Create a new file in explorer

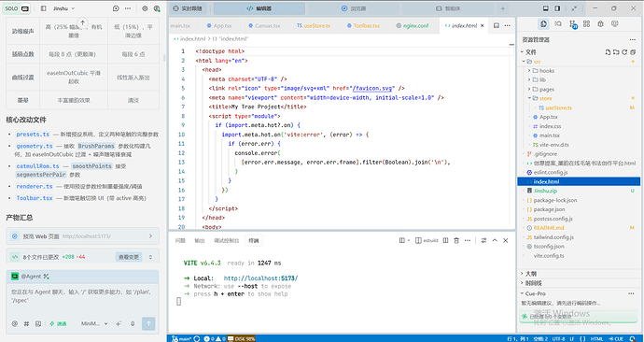pos(608,52)
